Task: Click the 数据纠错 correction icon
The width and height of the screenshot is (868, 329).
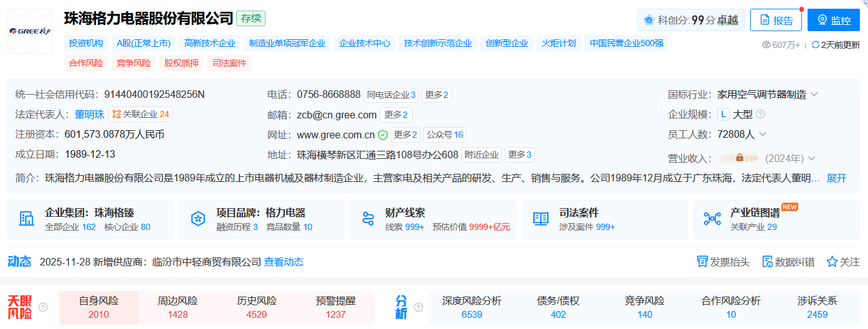Action: point(768,262)
